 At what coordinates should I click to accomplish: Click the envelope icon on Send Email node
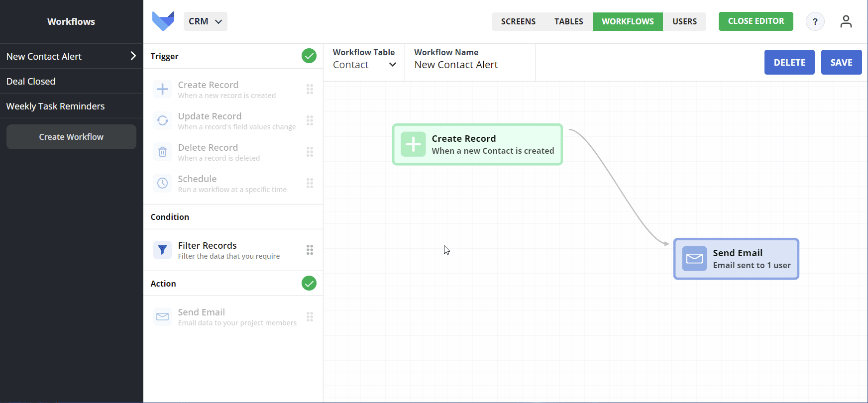click(694, 259)
